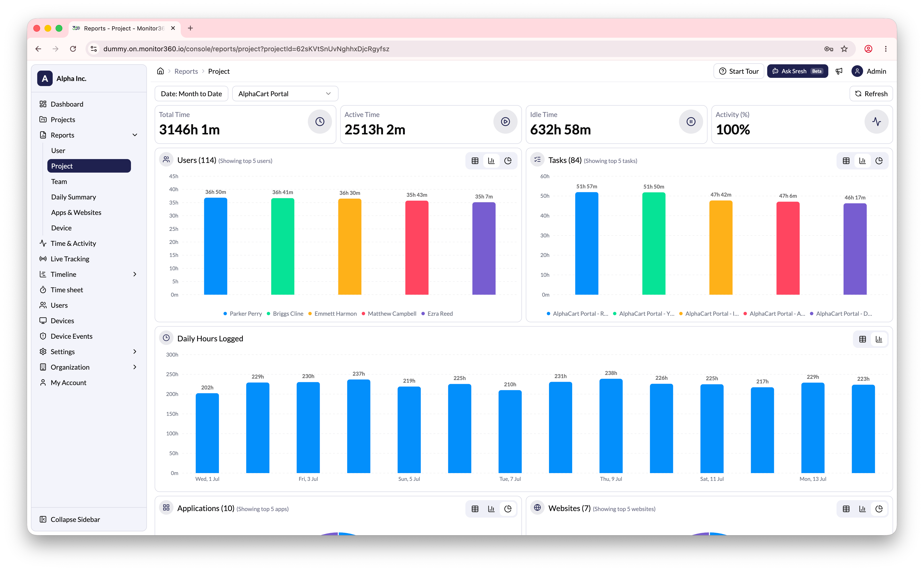Open the Date: Month to Date selector

191,94
